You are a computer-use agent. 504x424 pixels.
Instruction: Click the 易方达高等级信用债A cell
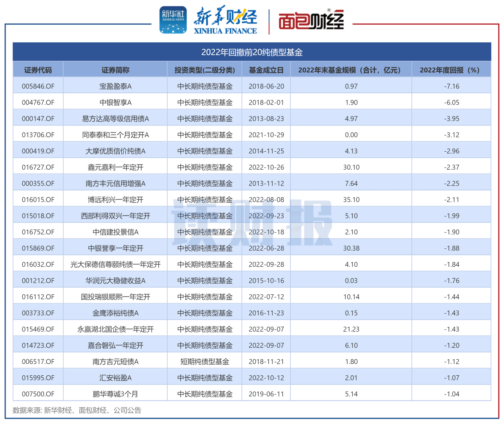point(115,119)
